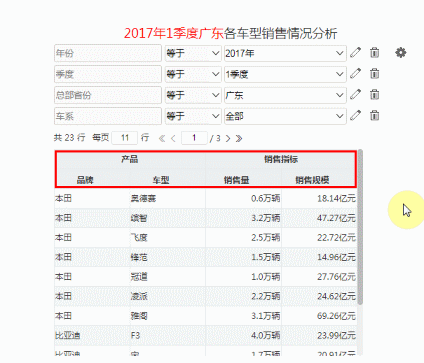Go to the previous page

click(173, 138)
